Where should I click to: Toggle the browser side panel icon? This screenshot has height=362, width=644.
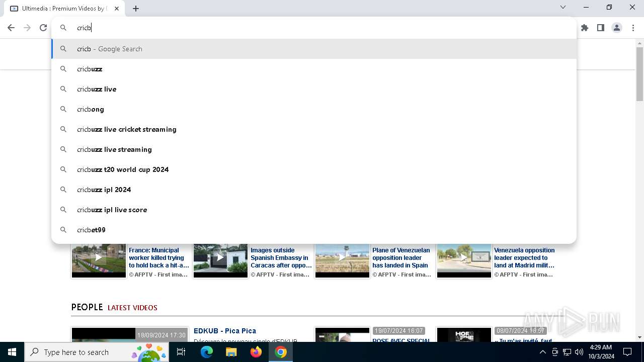coord(601,28)
